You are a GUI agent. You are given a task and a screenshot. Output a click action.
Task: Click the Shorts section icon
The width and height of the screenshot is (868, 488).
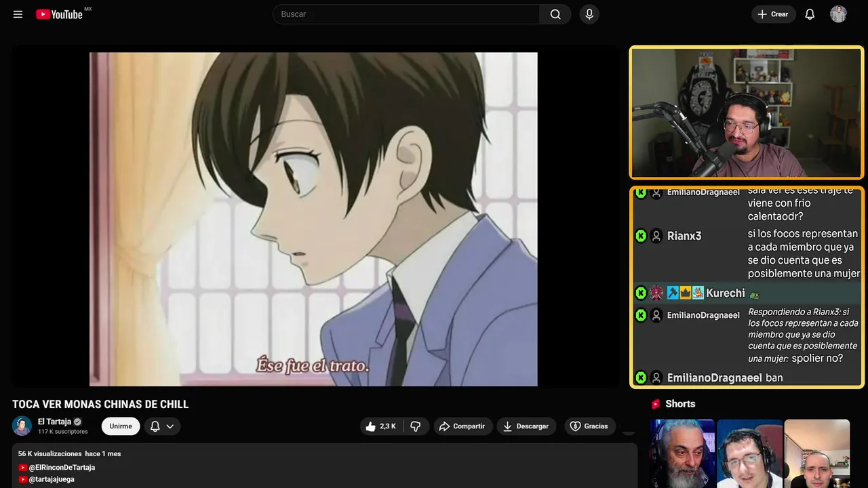[656, 404]
